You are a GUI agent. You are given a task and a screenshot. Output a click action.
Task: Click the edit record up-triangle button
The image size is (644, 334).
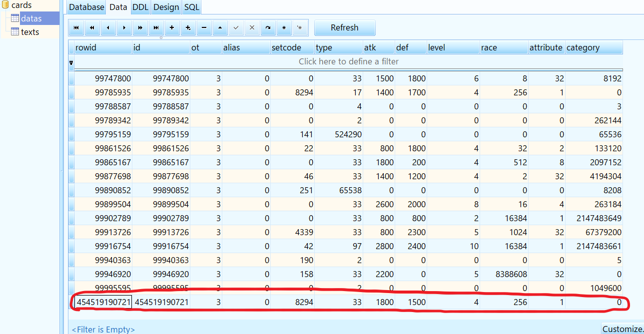click(220, 28)
